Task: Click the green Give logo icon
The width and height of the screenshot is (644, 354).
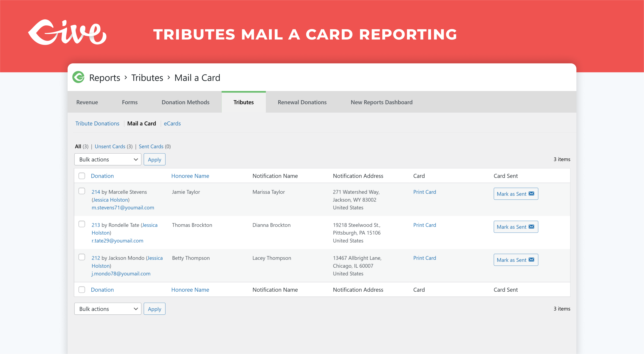Action: tap(78, 77)
